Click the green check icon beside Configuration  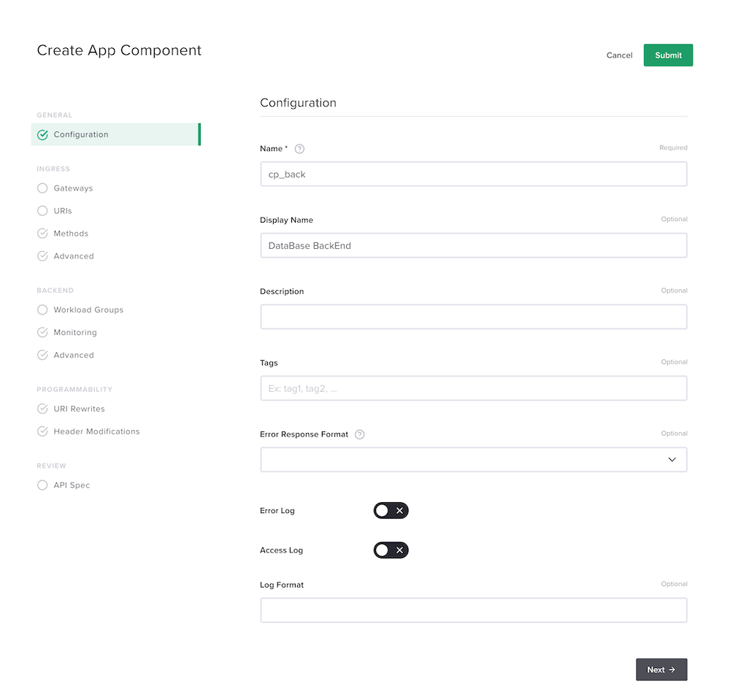click(42, 135)
